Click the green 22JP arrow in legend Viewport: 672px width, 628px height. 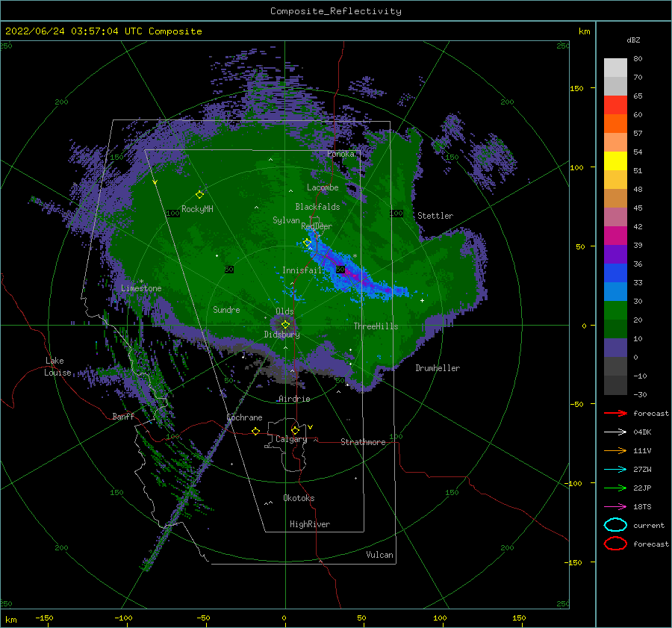click(615, 488)
